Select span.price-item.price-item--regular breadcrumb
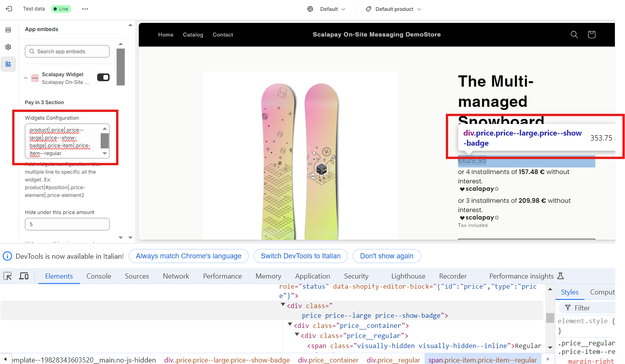The height and width of the screenshot is (364, 625). (482, 360)
